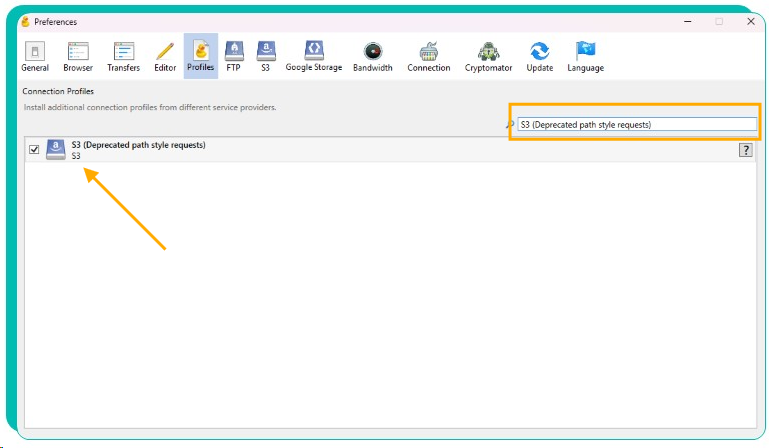The width and height of the screenshot is (769, 448).
Task: Open the Bandwidth preferences section
Action: click(373, 56)
